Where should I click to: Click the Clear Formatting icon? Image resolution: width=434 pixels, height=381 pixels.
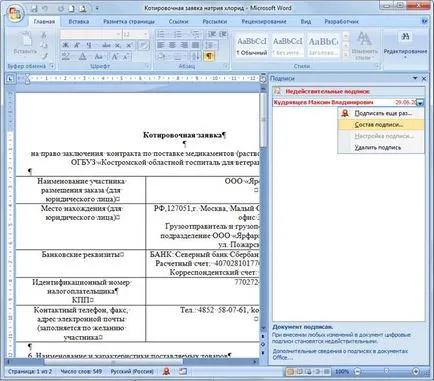(x=144, y=45)
